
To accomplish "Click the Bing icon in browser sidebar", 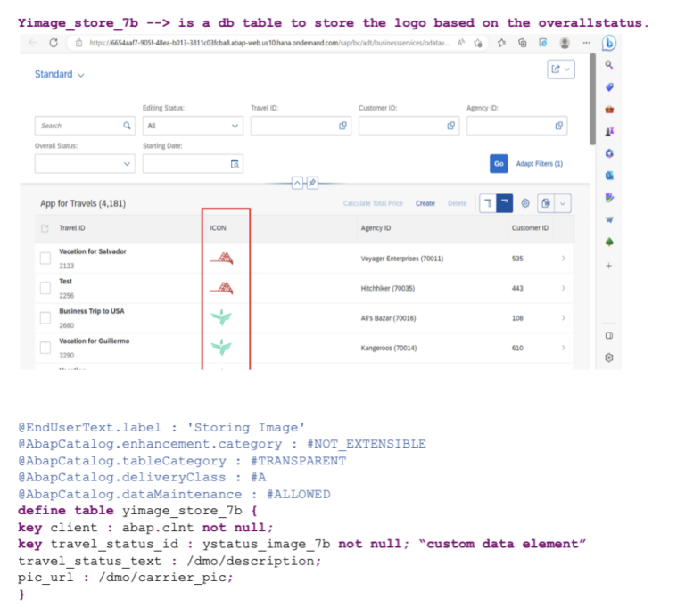I will 609,43.
